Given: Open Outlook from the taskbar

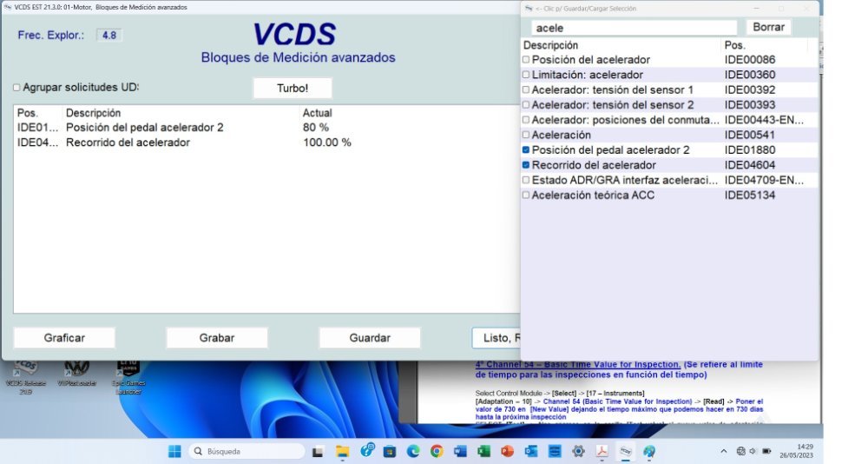Looking at the screenshot, I should pyautogui.click(x=531, y=451).
